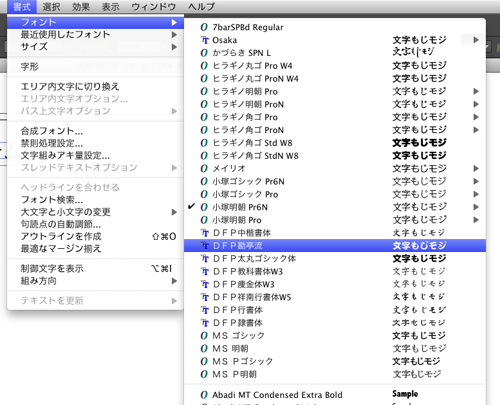
Task: Click OpenType icon for ＭＳ ゴシック
Action: click(204, 336)
